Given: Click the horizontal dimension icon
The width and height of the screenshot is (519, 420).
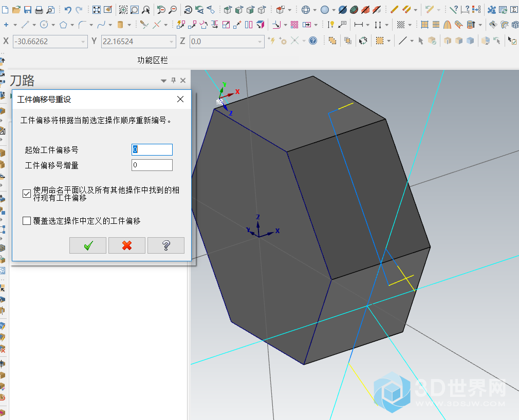Looking at the screenshot, I should [x=359, y=25].
